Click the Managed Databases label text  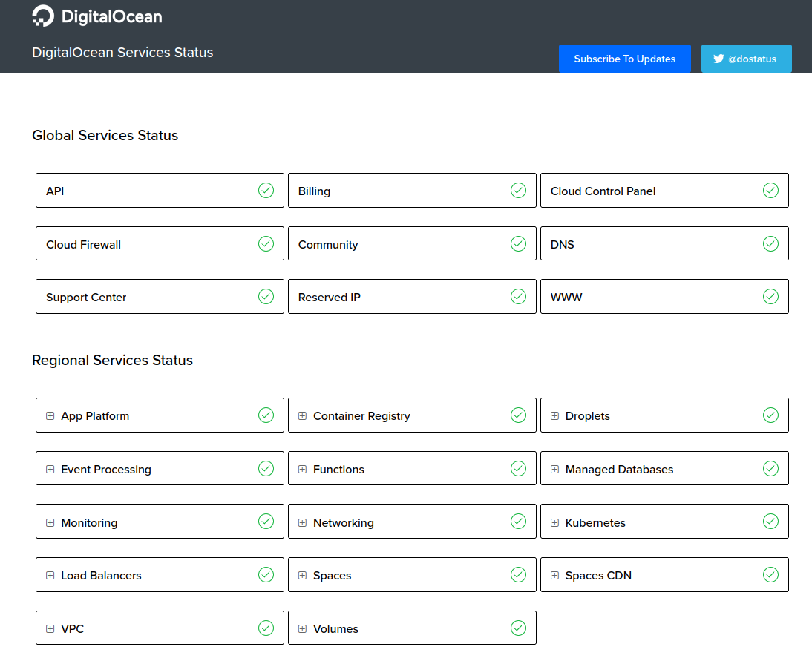619,470
